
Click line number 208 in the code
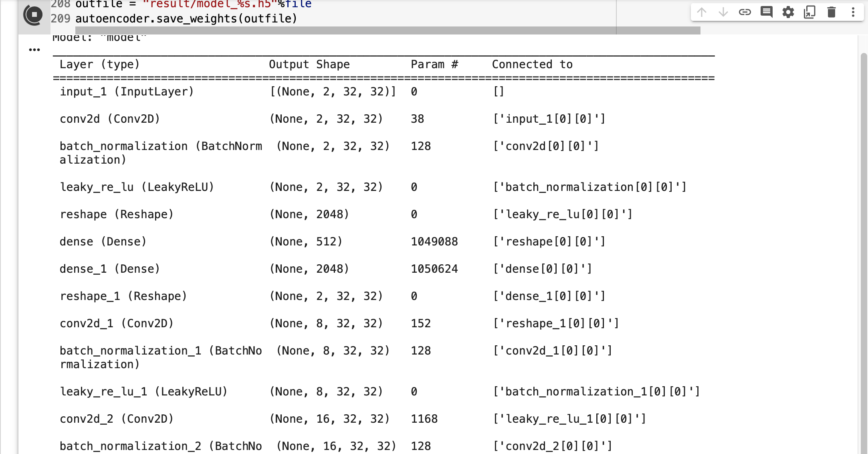[x=61, y=4]
